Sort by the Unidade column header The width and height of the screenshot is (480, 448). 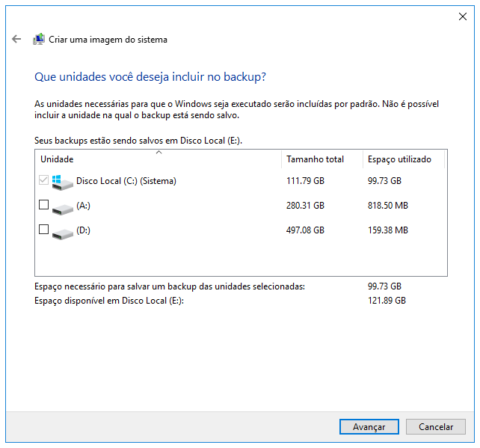pos(159,159)
